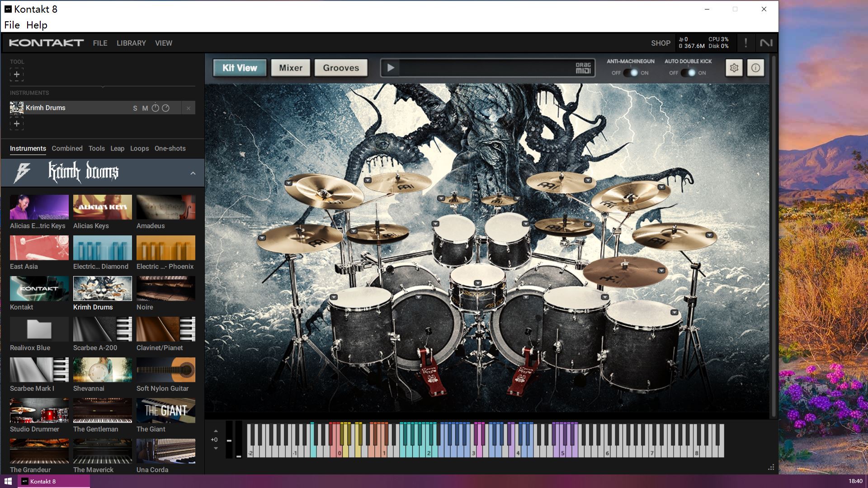This screenshot has width=868, height=488.
Task: Open the Noire library thumbnail
Action: coord(166,288)
